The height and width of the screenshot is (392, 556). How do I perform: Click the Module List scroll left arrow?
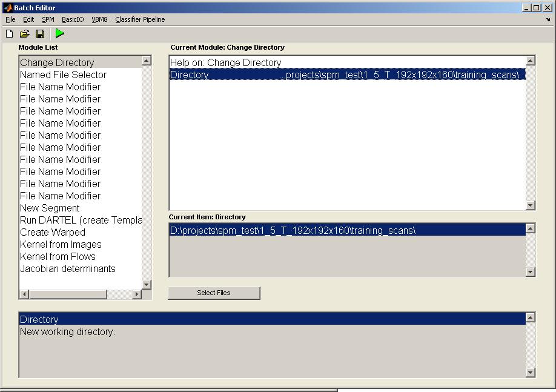pyautogui.click(x=24, y=294)
